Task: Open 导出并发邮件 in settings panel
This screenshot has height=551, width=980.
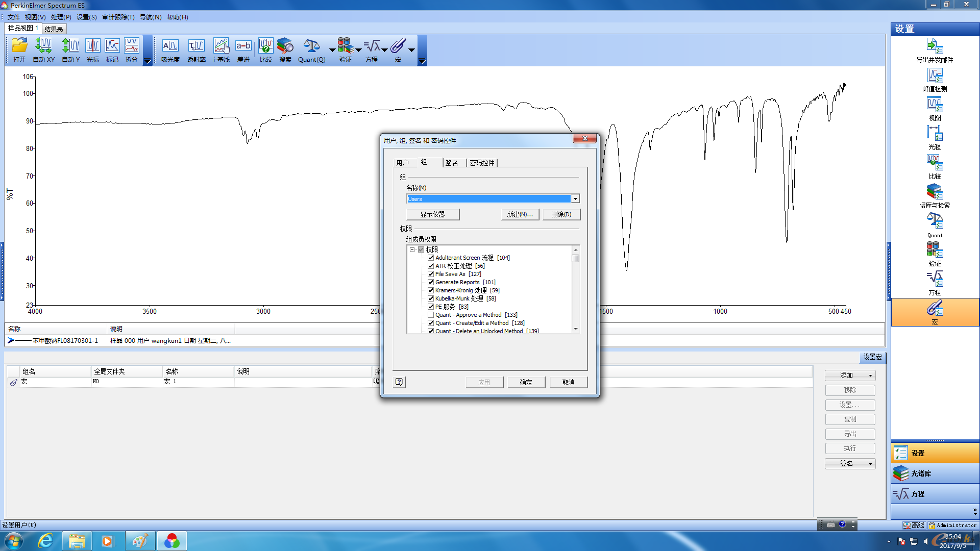Action: tap(935, 51)
